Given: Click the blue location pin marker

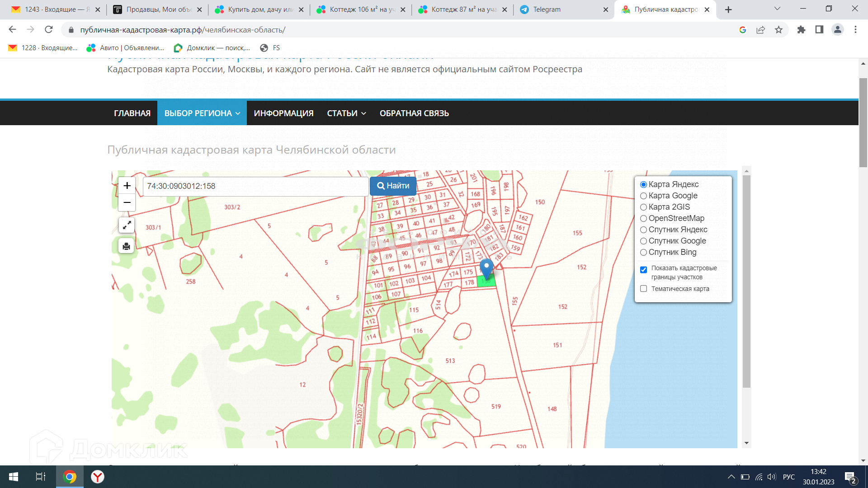Looking at the screenshot, I should 486,267.
